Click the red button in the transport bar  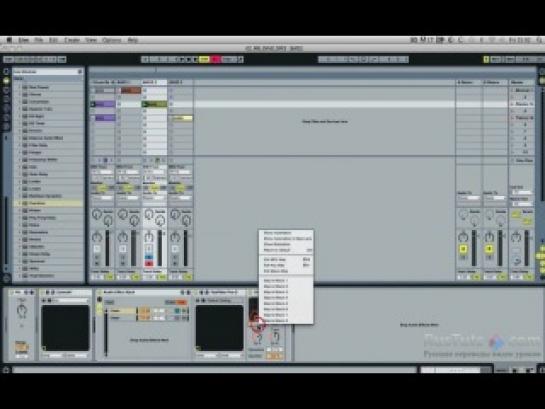point(215,60)
